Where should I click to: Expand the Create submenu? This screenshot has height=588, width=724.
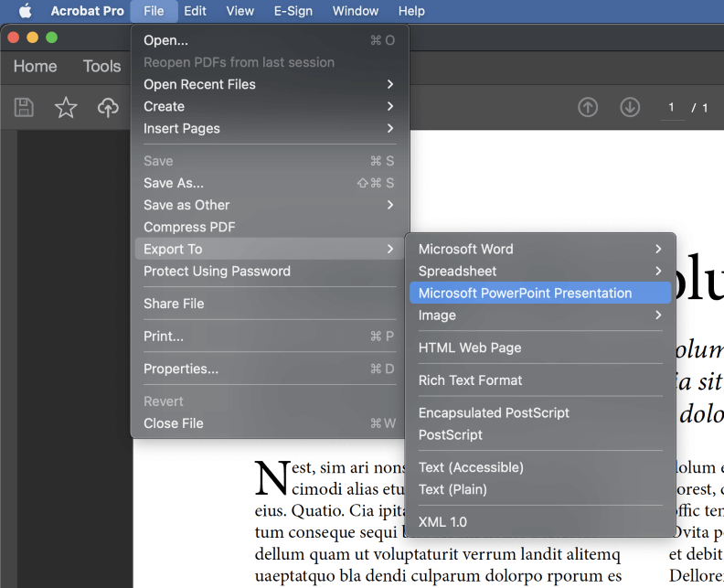270,106
